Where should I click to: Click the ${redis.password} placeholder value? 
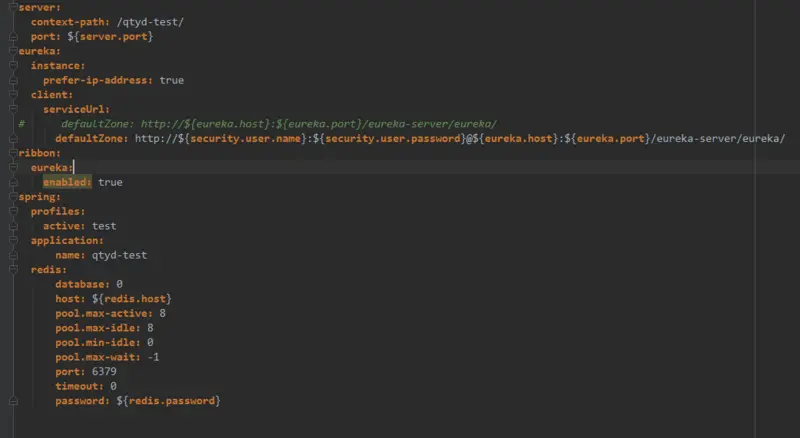pos(168,401)
